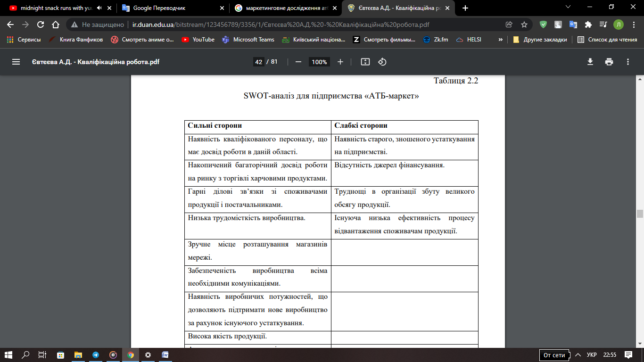
Task: Open notification center icon
Action: click(x=628, y=355)
